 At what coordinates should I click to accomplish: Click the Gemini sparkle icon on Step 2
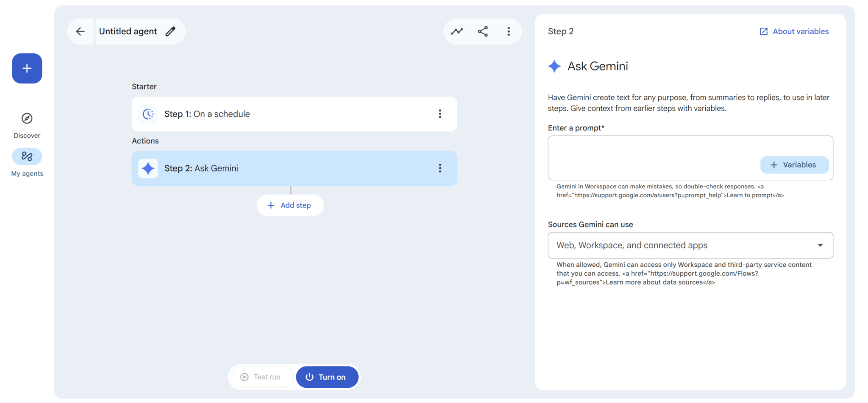click(x=148, y=168)
